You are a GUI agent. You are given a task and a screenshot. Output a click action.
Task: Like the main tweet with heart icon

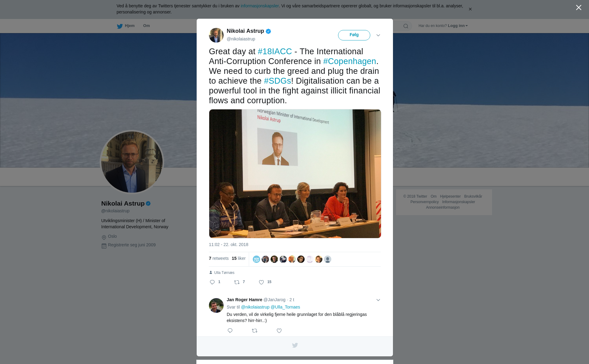[261, 282]
